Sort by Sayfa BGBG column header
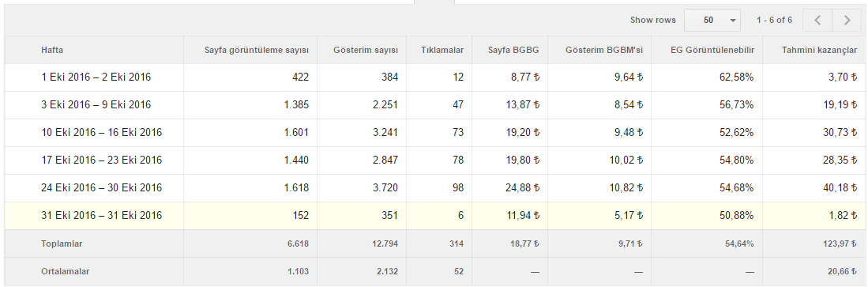Viewport: 868px width, 287px height. (x=513, y=50)
